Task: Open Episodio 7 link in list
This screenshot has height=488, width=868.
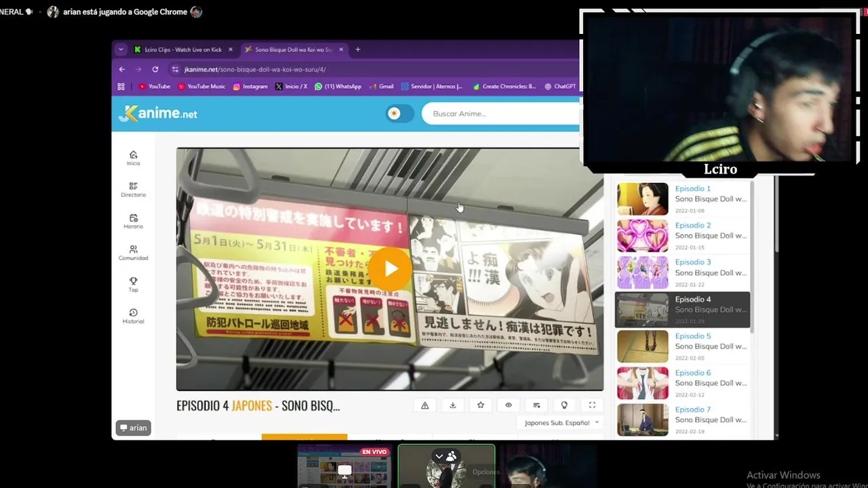Action: (692, 409)
